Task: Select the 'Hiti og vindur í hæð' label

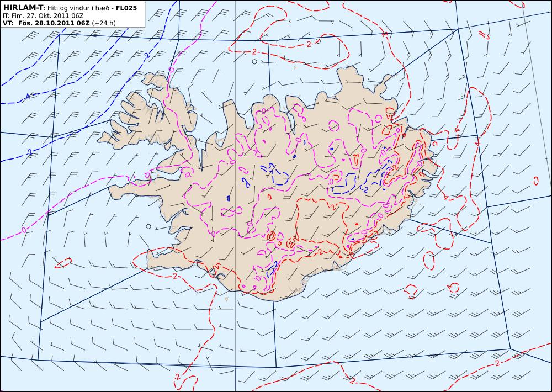Action: [79, 8]
